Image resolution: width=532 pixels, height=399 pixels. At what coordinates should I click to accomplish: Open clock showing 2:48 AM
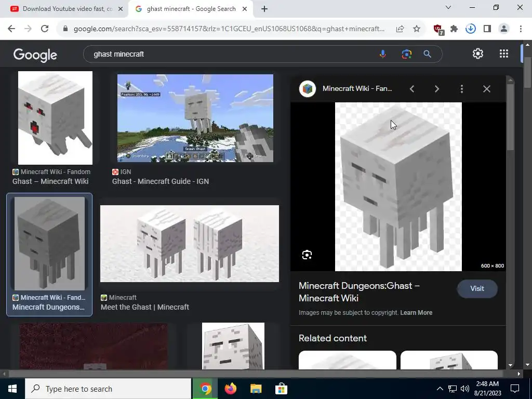tap(488, 389)
